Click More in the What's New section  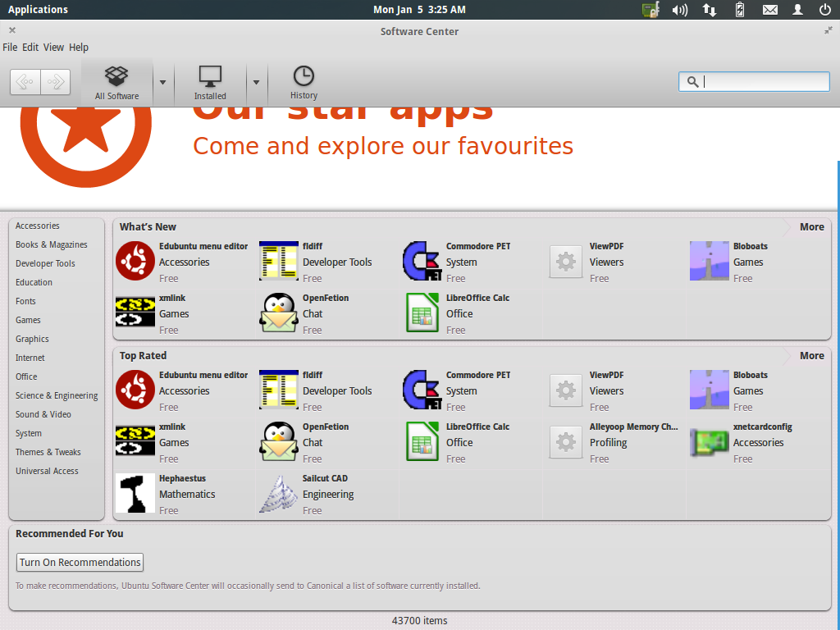click(x=811, y=227)
